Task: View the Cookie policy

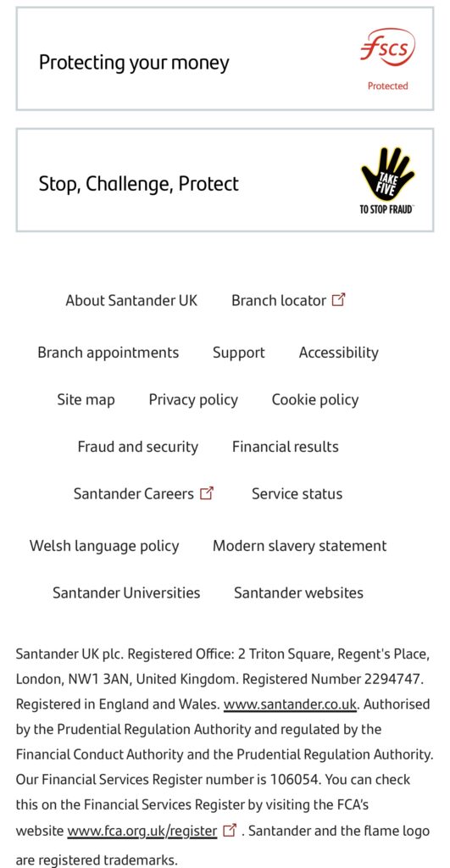Action: coord(315,400)
